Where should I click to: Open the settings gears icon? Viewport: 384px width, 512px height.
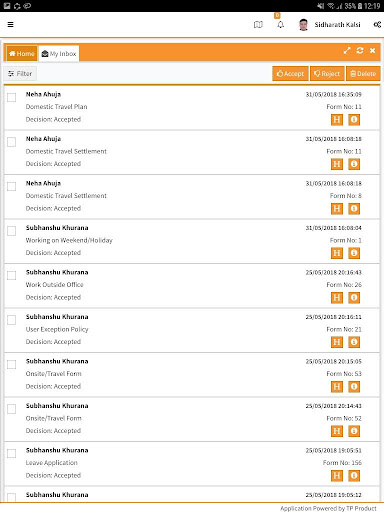[377, 25]
